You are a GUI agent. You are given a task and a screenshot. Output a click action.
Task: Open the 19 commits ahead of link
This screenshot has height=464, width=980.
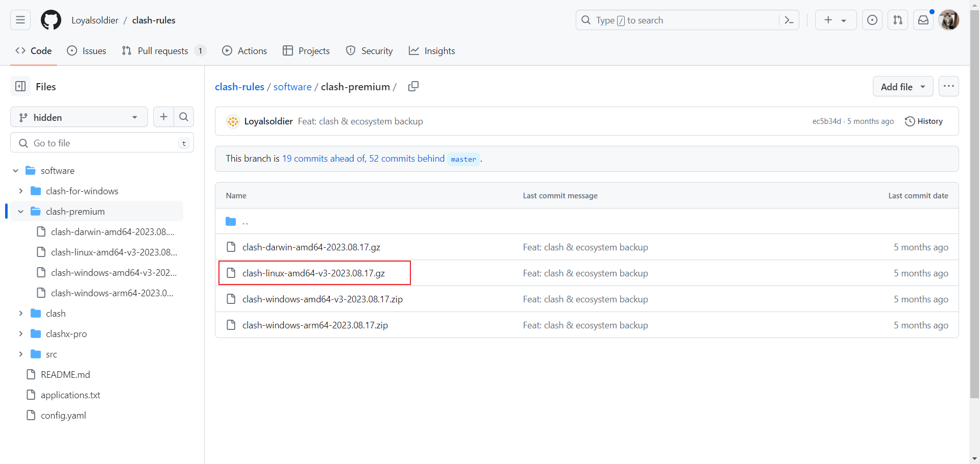coord(324,159)
